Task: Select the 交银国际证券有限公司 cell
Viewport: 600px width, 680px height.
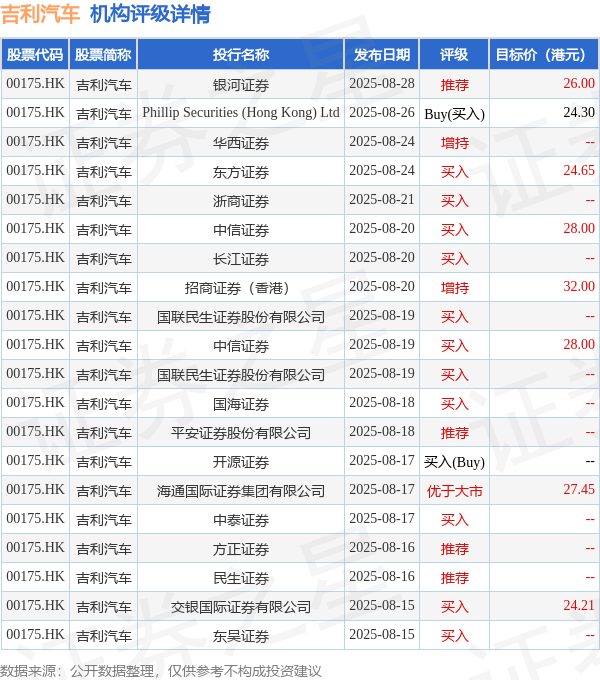Action: [x=241, y=607]
